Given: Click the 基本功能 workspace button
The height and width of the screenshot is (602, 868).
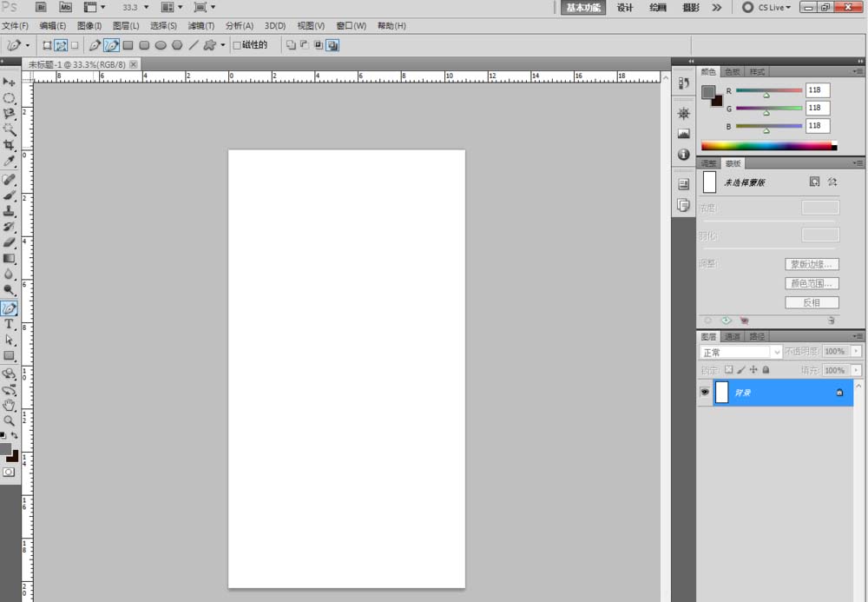Looking at the screenshot, I should pyautogui.click(x=583, y=7).
